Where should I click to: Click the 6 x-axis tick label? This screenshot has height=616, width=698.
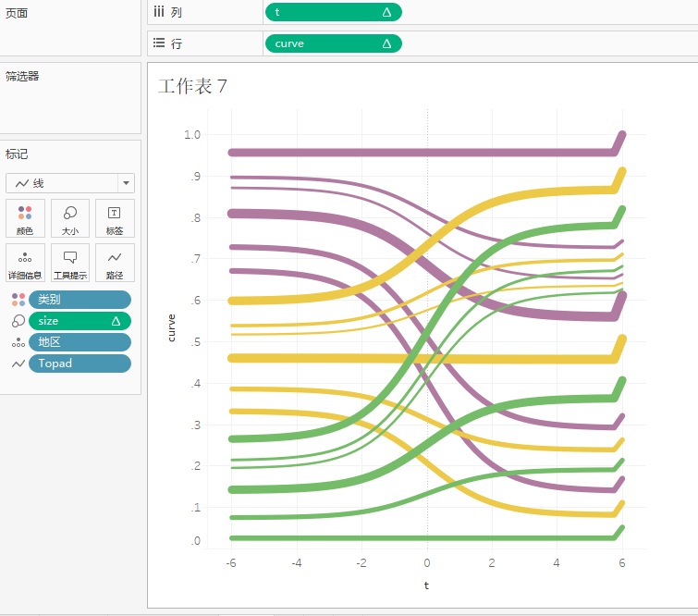click(622, 563)
